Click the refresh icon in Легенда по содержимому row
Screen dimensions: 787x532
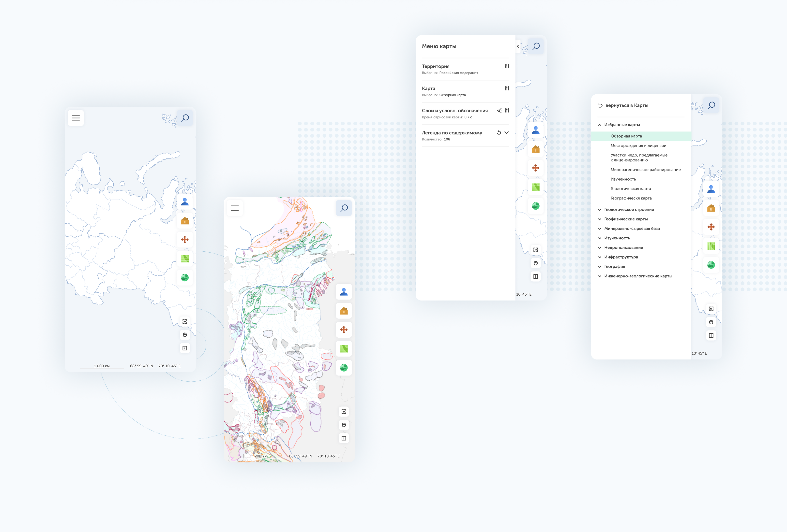(499, 133)
